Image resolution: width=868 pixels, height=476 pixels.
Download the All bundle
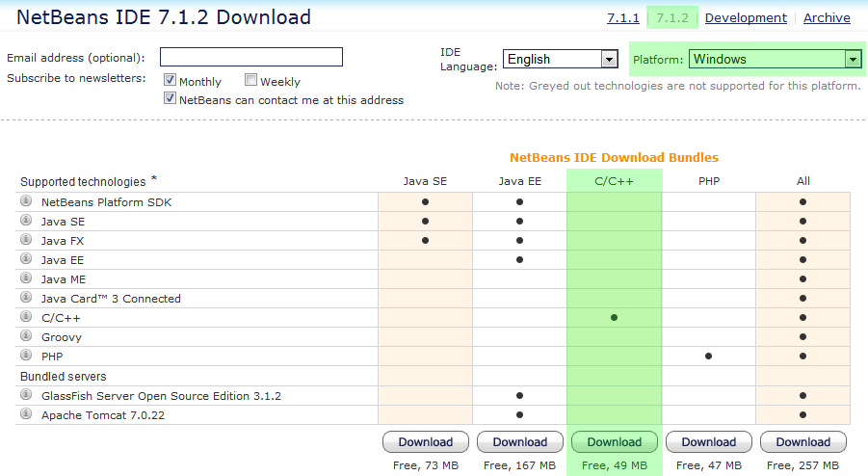[x=803, y=441]
